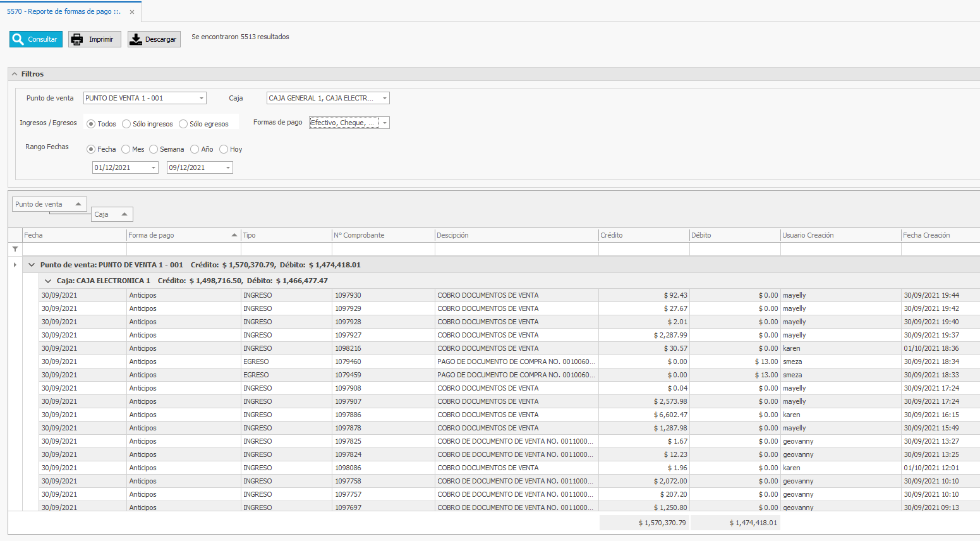
Task: Select the Sólo ingresos radio option
Action: [126, 124]
